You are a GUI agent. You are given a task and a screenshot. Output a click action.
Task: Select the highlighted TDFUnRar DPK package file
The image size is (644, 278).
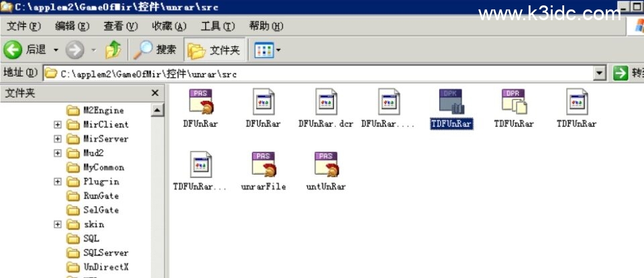pyautogui.click(x=451, y=109)
